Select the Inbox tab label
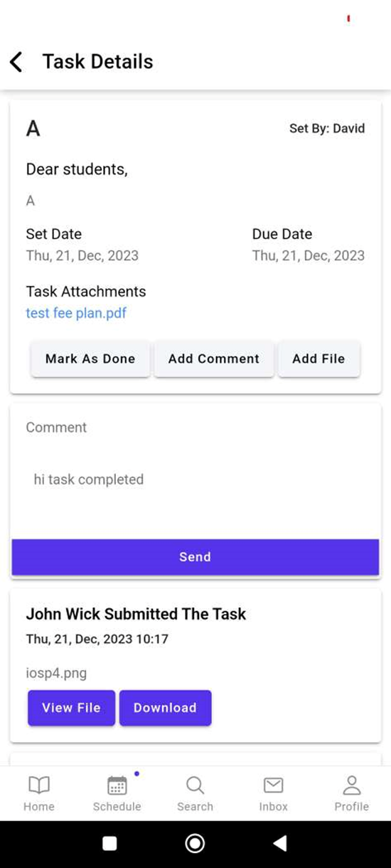Image resolution: width=391 pixels, height=868 pixels. point(274,806)
